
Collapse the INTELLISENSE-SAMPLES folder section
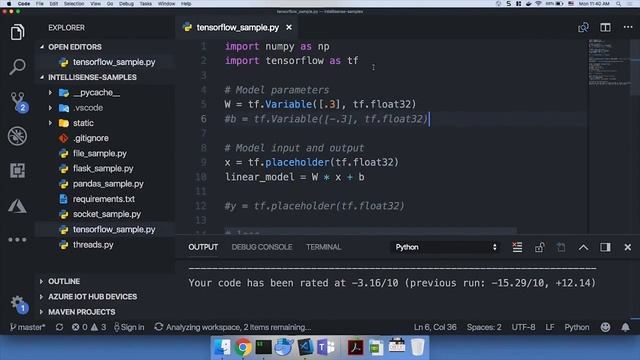click(92, 77)
